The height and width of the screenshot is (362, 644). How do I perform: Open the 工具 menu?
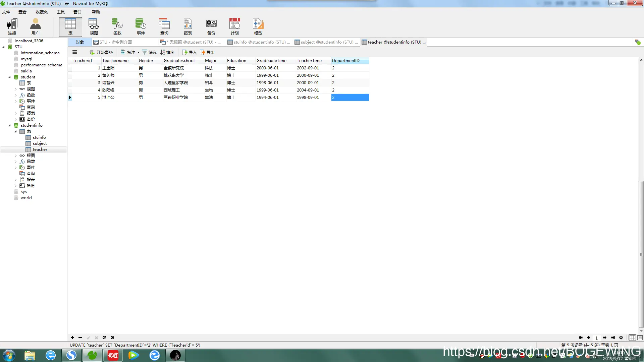point(60,12)
